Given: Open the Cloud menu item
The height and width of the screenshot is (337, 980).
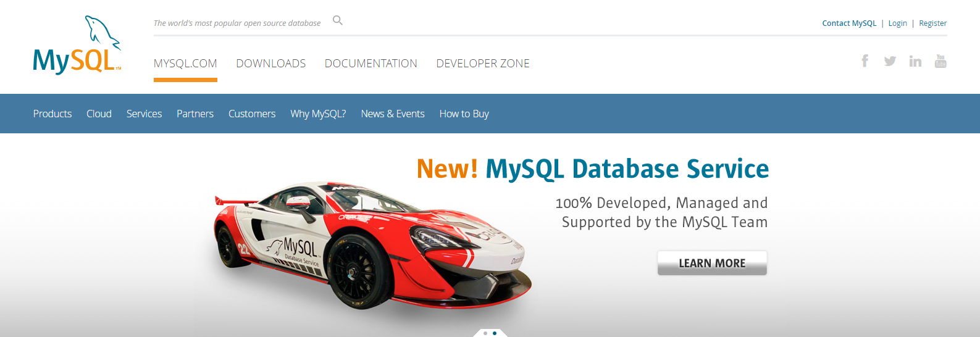Looking at the screenshot, I should tap(99, 114).
